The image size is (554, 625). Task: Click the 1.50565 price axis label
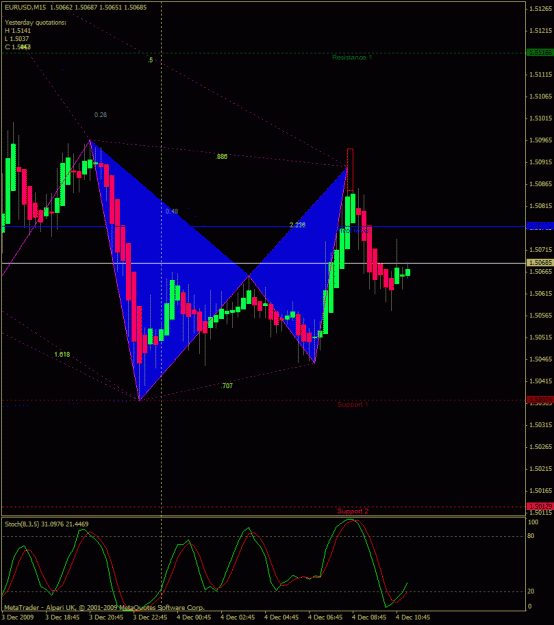[541, 316]
